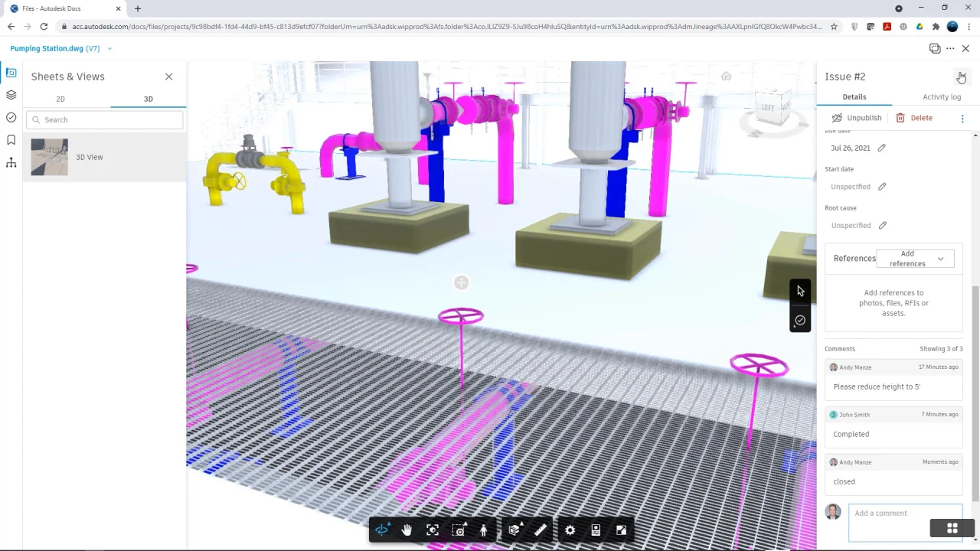Open issue more options vertical dots

pyautogui.click(x=962, y=118)
